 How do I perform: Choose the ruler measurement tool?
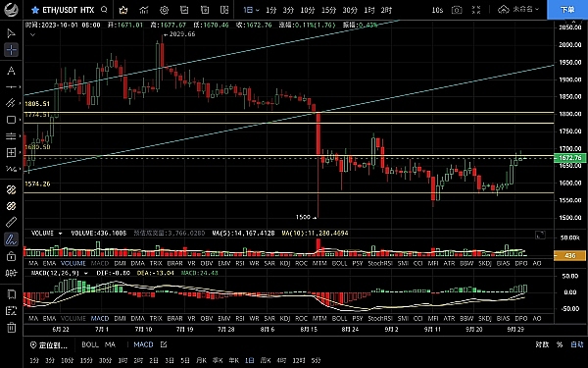point(11,223)
